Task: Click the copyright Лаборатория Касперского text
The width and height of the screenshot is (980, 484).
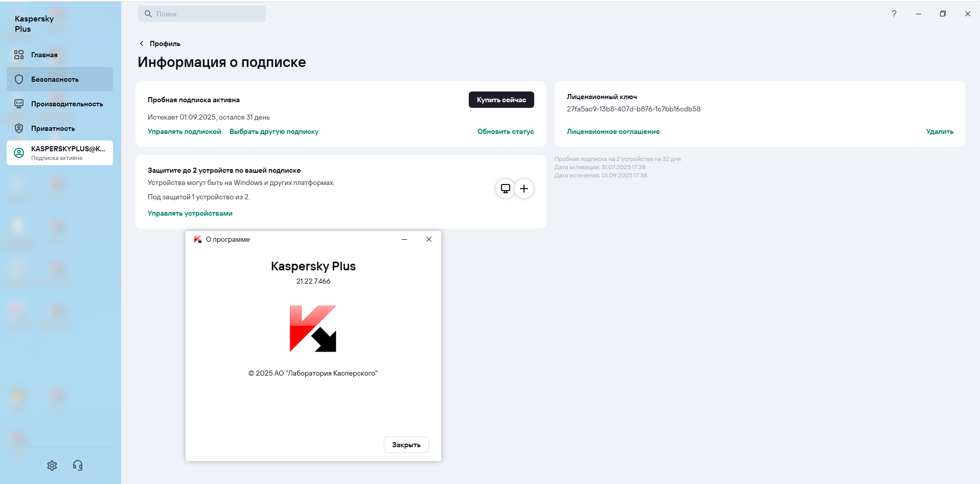Action: pyautogui.click(x=313, y=373)
